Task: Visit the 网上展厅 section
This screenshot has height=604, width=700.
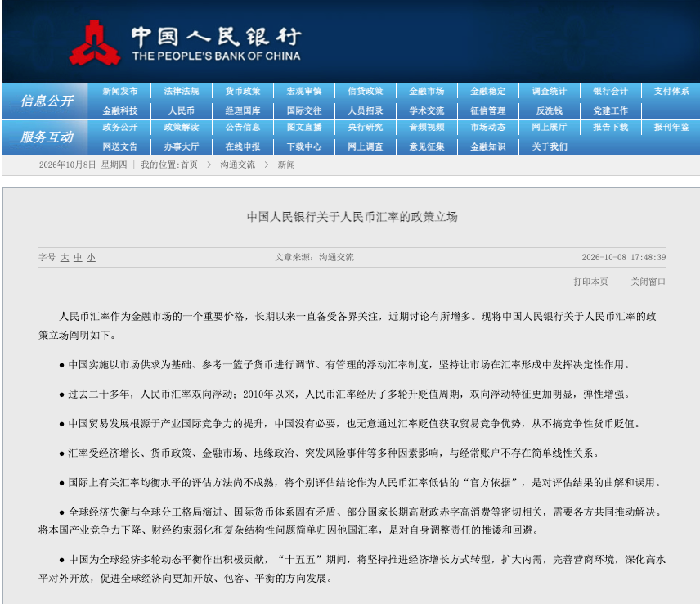Action: [550, 128]
